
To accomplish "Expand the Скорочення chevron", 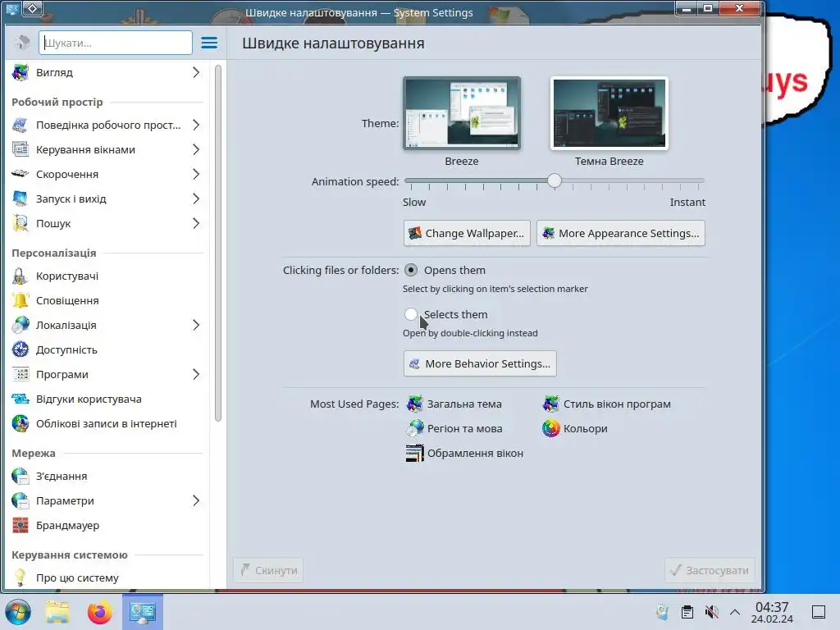I will pos(196,174).
